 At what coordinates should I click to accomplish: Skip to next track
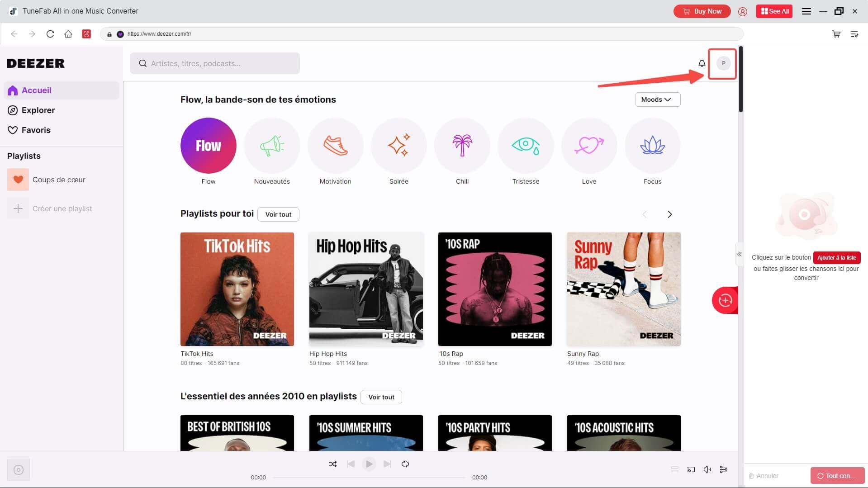click(x=387, y=464)
